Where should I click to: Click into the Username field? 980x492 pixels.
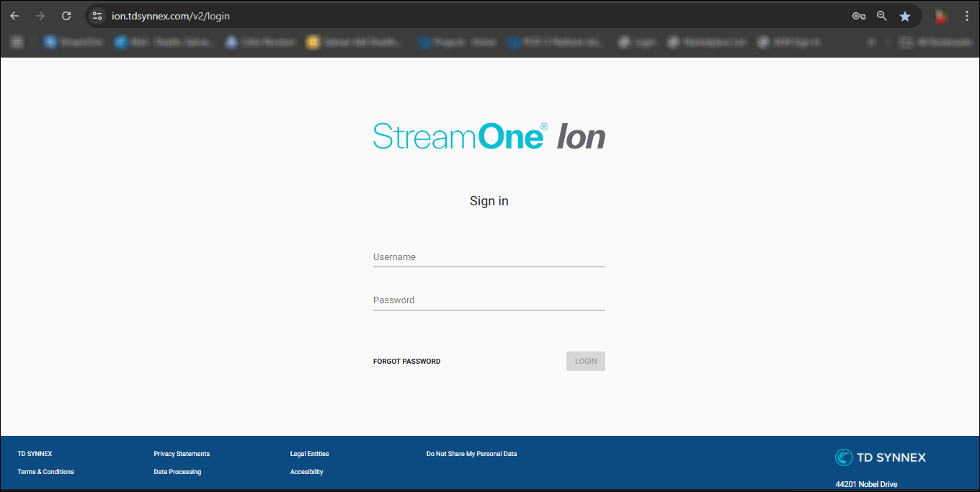click(489, 257)
